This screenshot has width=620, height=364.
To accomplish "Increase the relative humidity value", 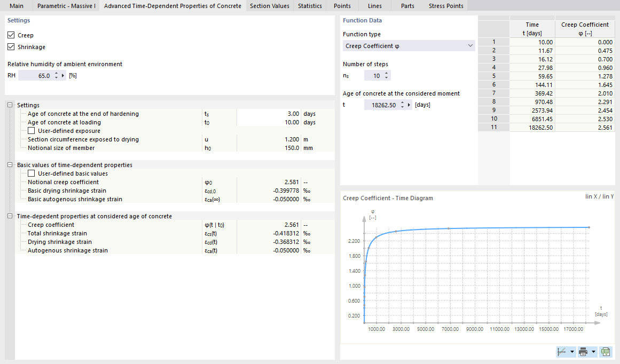I will (56, 74).
